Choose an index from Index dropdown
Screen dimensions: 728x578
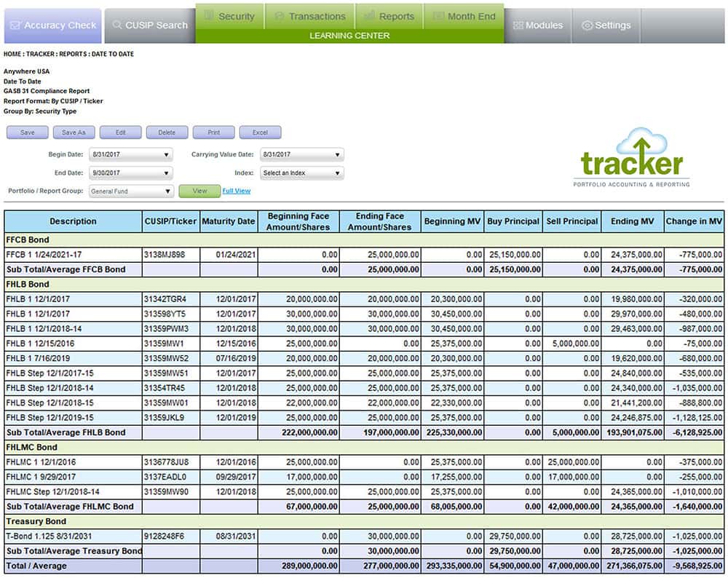(x=301, y=173)
